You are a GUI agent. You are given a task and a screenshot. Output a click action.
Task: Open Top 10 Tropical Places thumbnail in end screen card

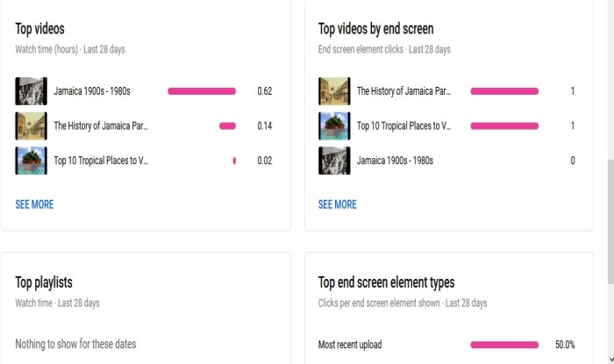pyautogui.click(x=333, y=125)
